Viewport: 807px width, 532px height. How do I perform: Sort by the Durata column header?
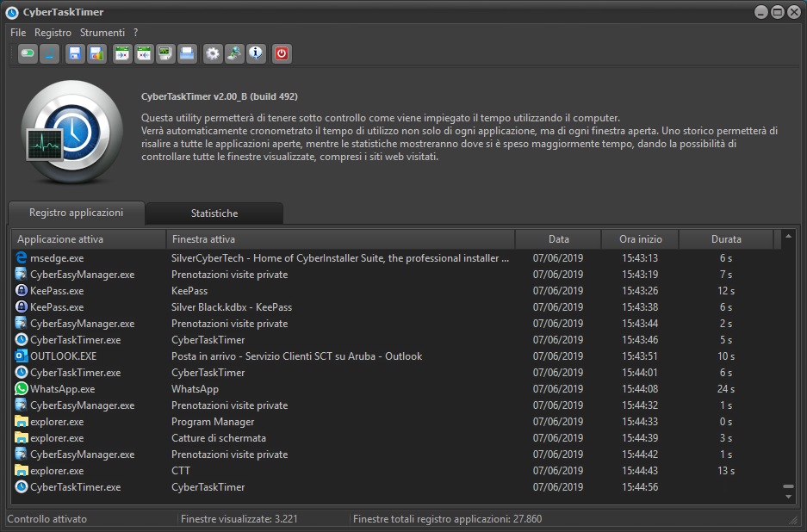point(726,239)
